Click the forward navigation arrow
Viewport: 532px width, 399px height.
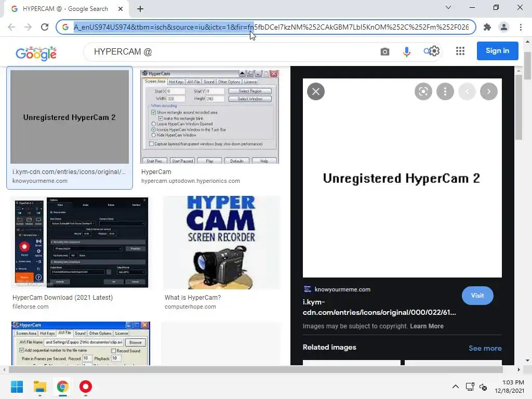(28, 27)
